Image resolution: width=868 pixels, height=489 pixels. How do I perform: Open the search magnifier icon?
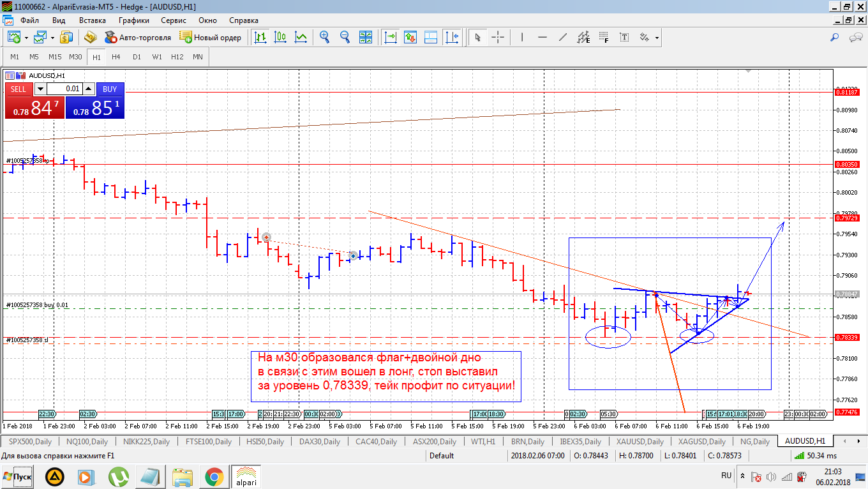click(835, 37)
